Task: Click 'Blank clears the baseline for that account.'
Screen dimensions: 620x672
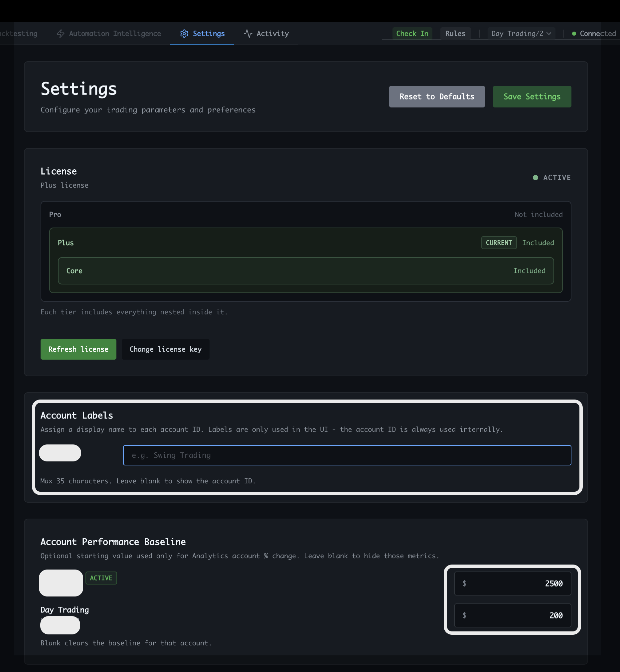Action: 126,643
